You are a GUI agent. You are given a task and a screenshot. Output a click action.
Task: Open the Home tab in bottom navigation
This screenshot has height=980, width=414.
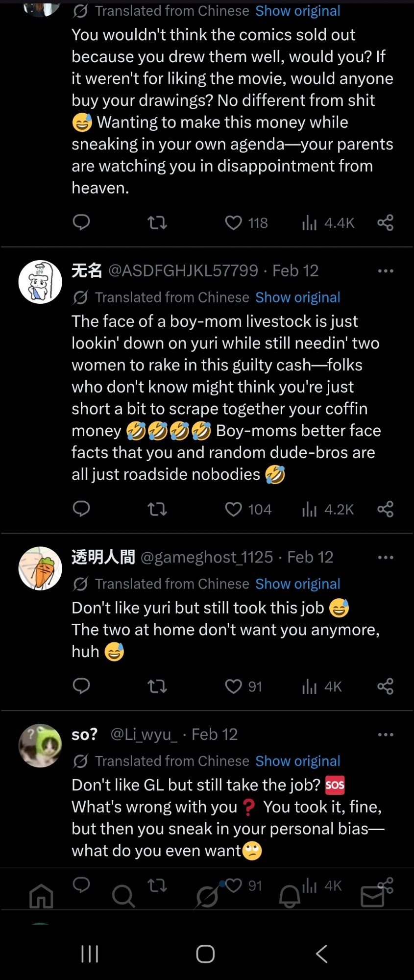(x=41, y=897)
